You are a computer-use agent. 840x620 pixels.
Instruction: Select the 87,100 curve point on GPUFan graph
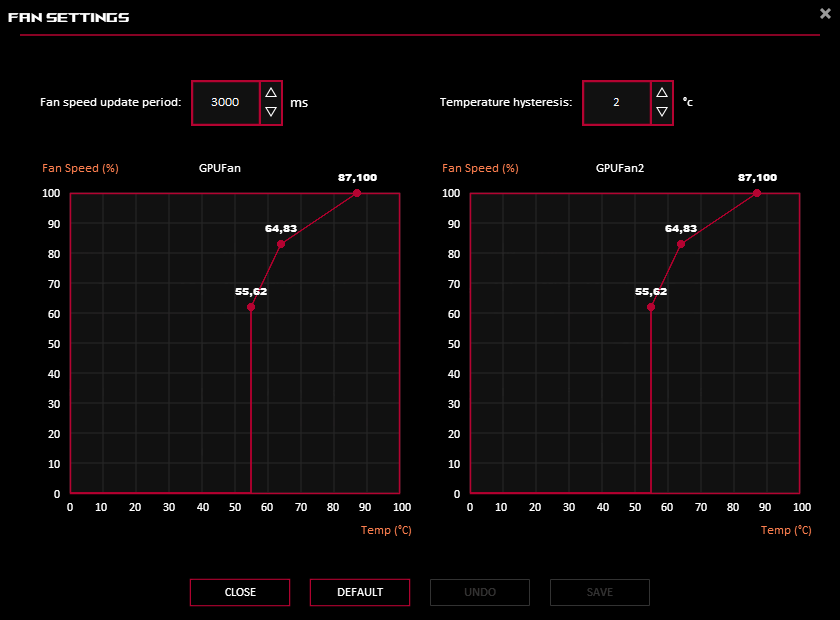point(357,193)
